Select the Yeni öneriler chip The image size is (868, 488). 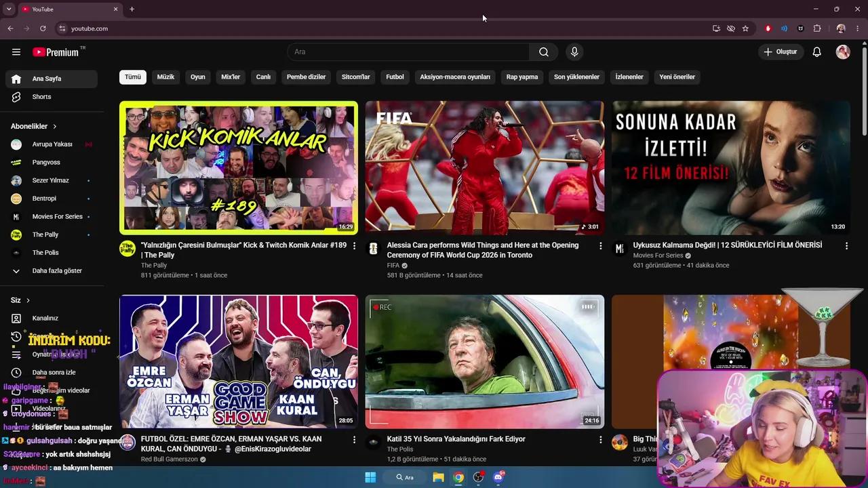(x=677, y=77)
